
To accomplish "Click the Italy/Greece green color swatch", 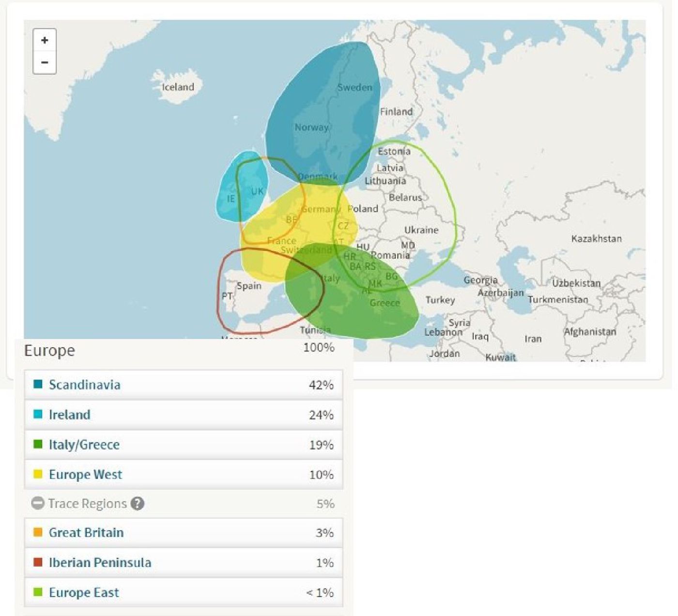I will [x=38, y=445].
